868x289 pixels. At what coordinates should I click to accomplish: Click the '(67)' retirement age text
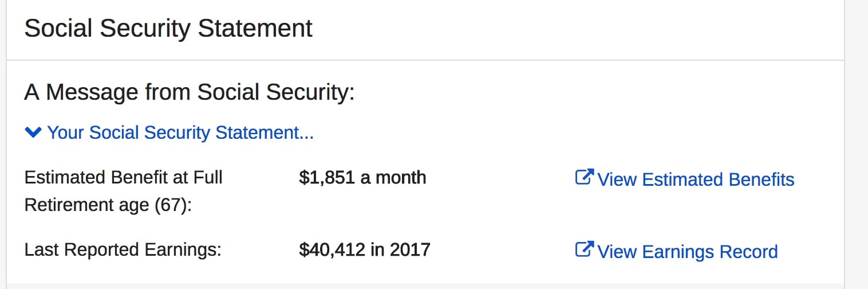pos(173,205)
